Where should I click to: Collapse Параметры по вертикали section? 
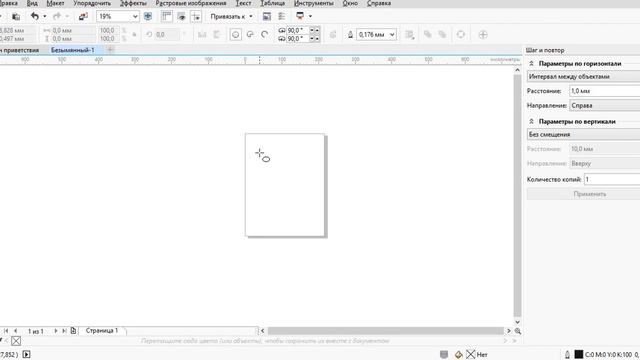click(531, 122)
